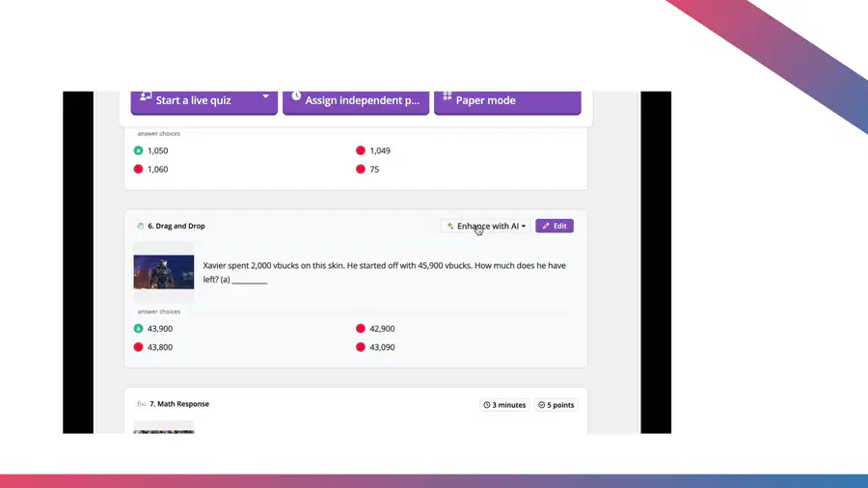The height and width of the screenshot is (488, 868).
Task: Open Paper mode
Action: (507, 102)
